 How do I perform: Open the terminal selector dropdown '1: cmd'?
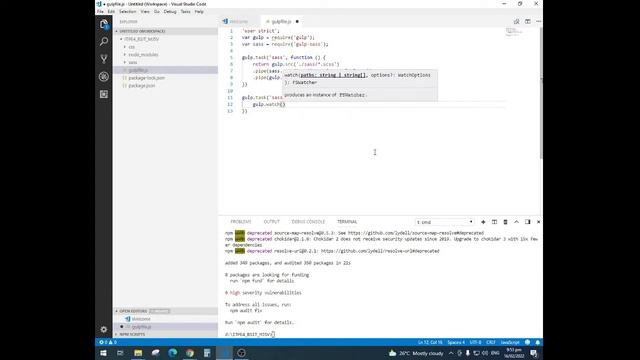(444, 222)
